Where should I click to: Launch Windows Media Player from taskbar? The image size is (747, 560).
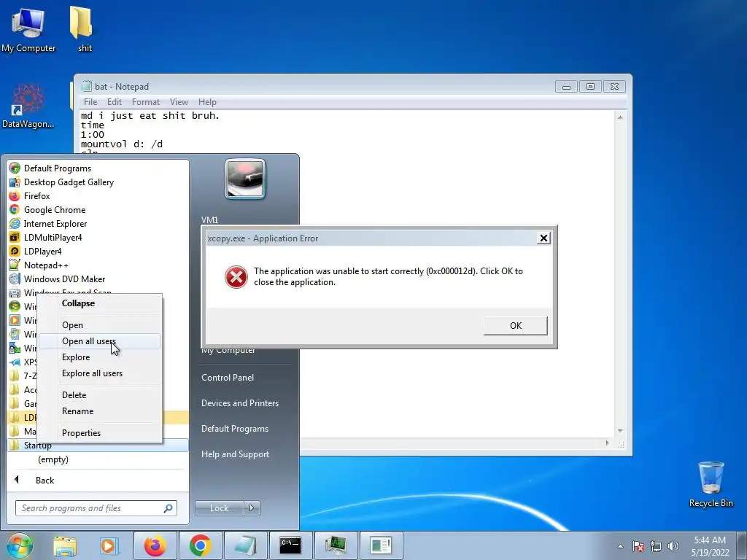coord(108,545)
